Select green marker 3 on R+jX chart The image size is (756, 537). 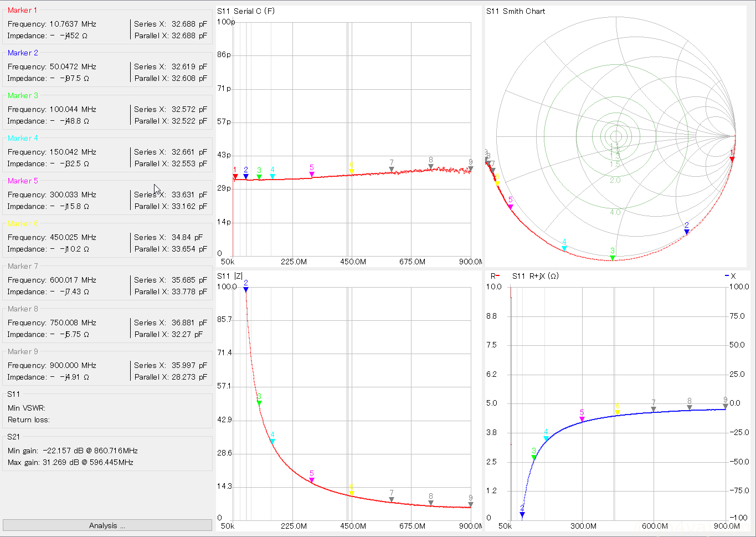coord(534,458)
